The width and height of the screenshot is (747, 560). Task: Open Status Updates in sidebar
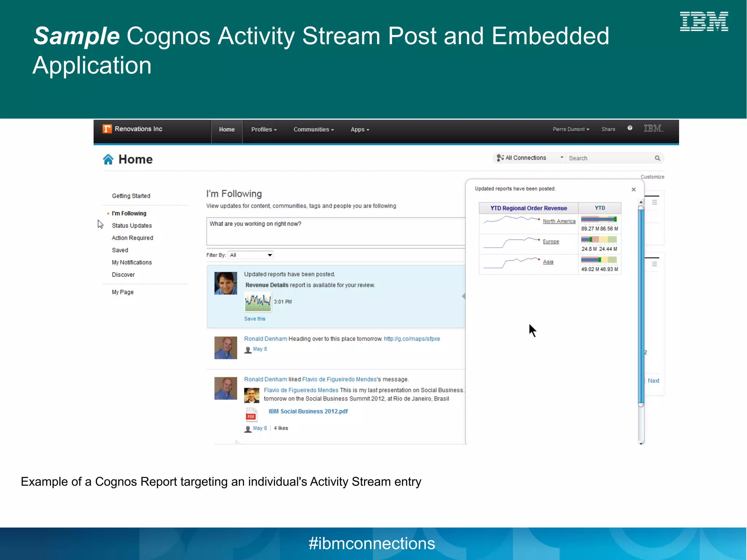coord(132,226)
